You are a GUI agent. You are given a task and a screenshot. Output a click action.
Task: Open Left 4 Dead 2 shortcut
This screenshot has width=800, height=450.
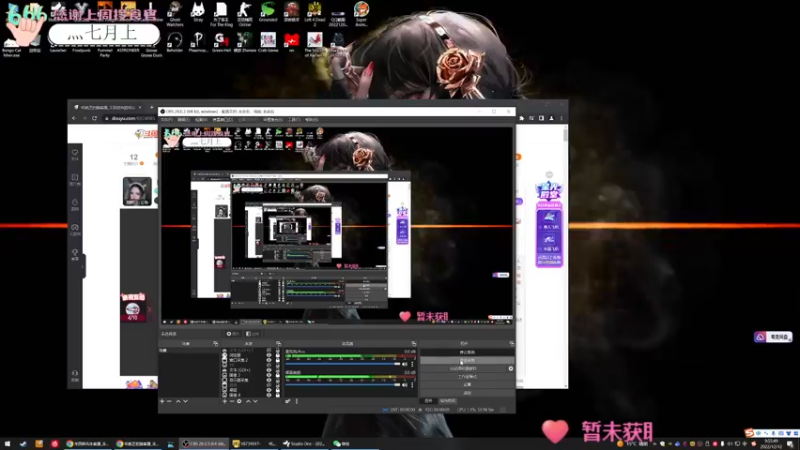click(314, 14)
